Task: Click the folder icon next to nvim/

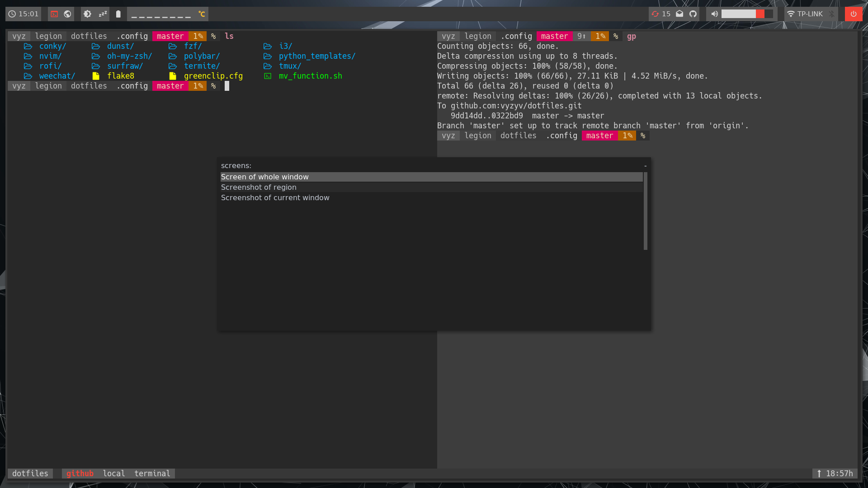Action: click(28, 56)
